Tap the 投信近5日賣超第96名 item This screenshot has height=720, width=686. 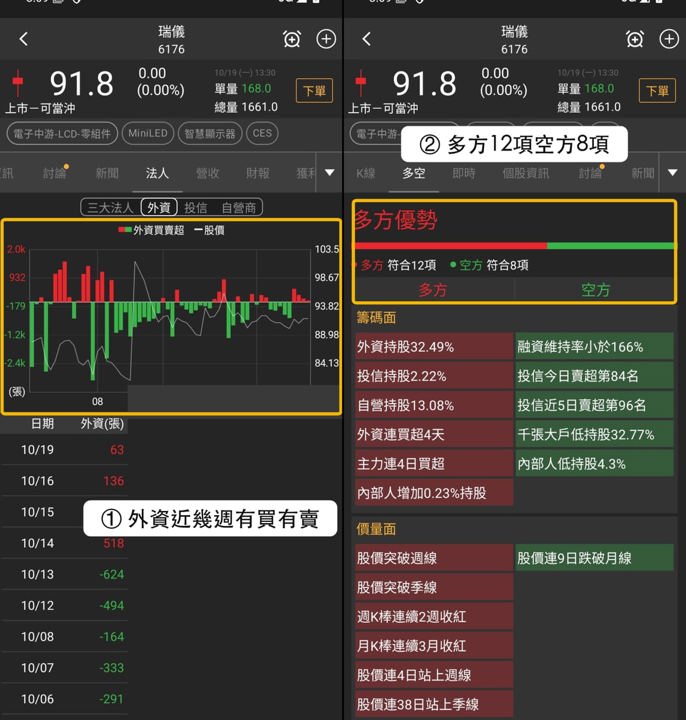click(x=595, y=405)
